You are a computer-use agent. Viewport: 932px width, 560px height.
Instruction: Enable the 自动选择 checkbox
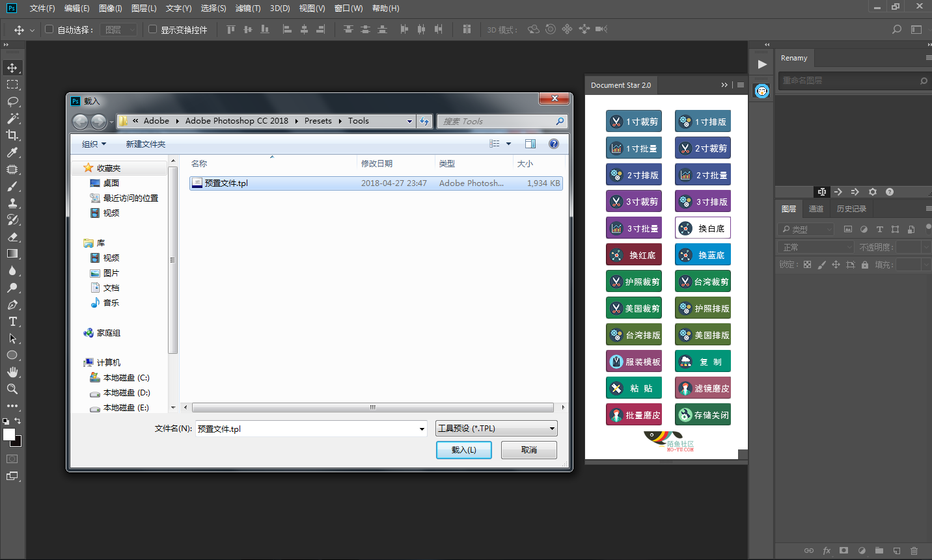49,29
